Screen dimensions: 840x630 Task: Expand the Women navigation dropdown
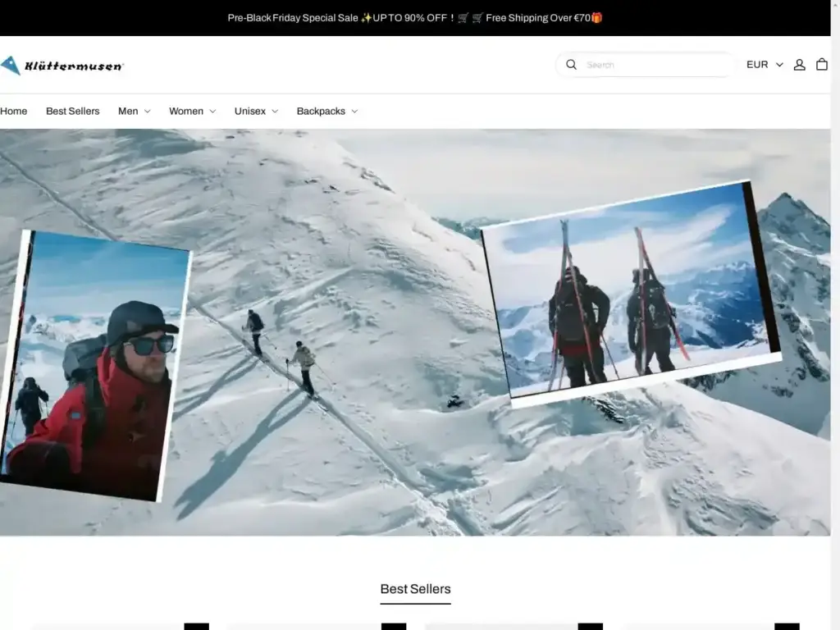tap(192, 111)
